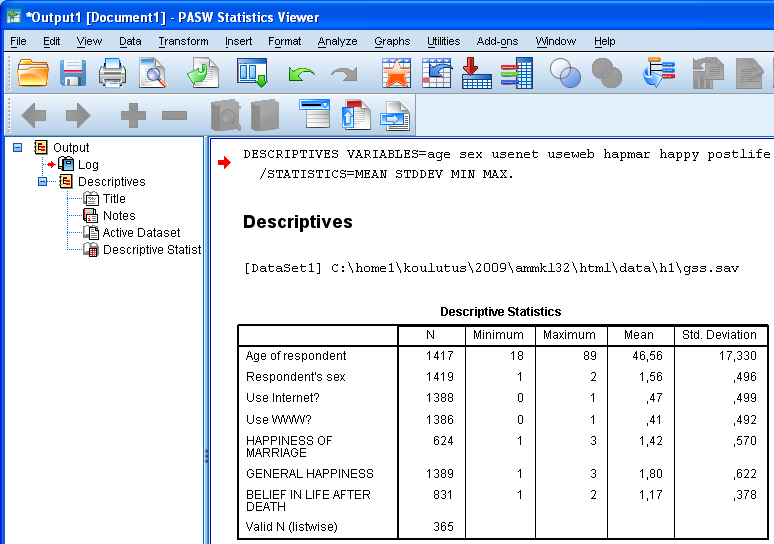Open the Window menu

556,41
